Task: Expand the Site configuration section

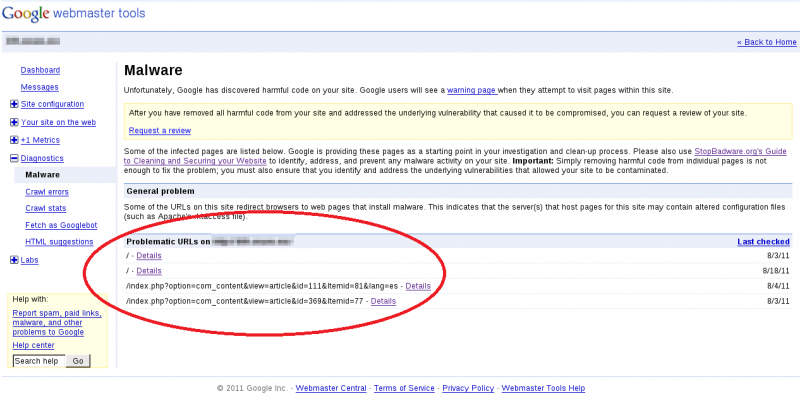Action: [x=14, y=104]
